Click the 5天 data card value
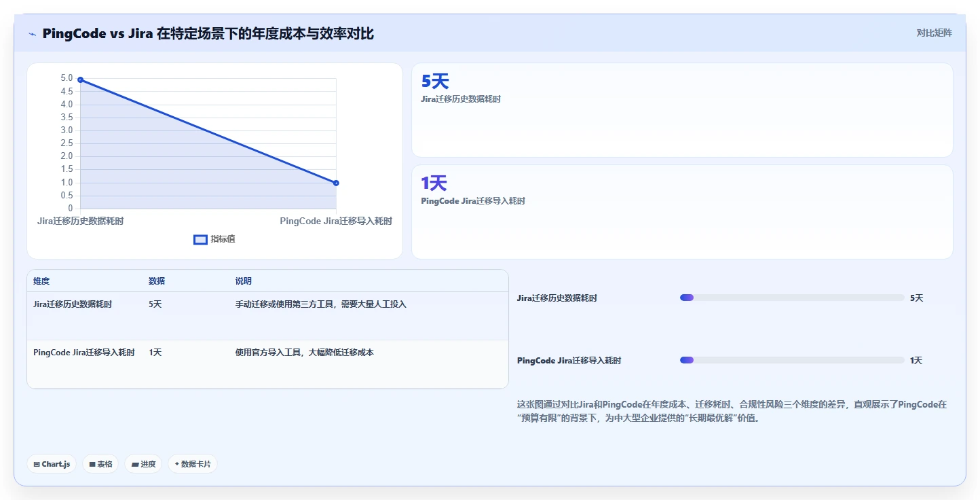The height and width of the screenshot is (500, 980). tap(435, 82)
